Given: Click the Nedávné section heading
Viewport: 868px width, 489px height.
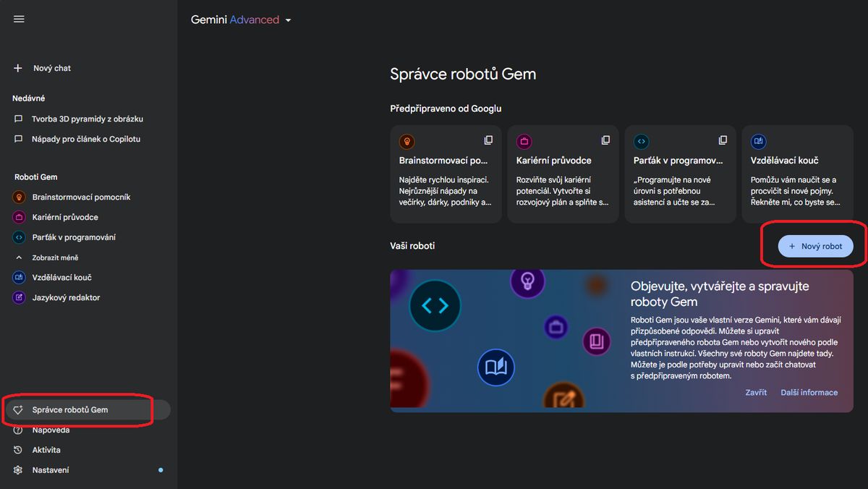Looking at the screenshot, I should (29, 98).
